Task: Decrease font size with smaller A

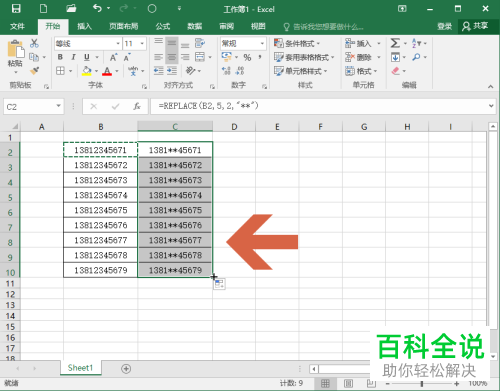Action: coord(127,57)
